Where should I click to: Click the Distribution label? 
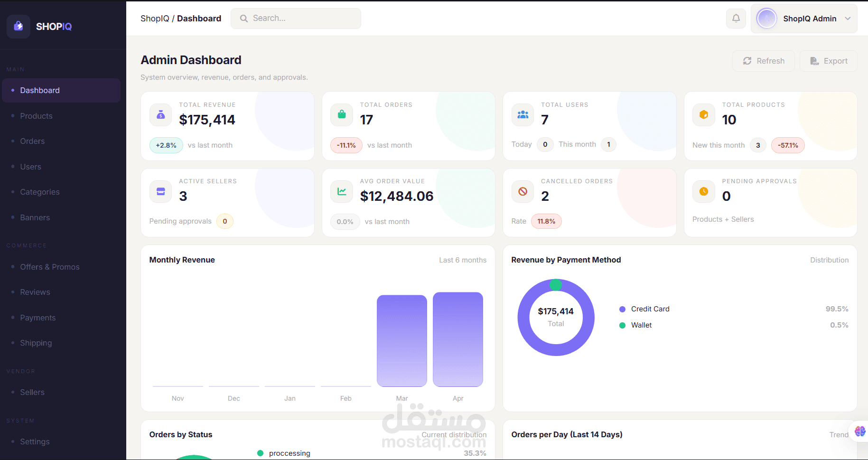coord(829,260)
